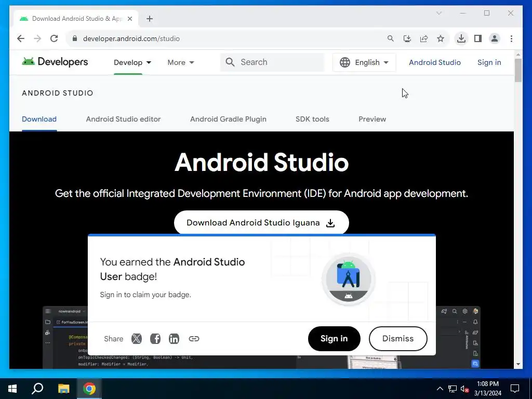
Task: Dismiss the badge popup
Action: (x=398, y=339)
